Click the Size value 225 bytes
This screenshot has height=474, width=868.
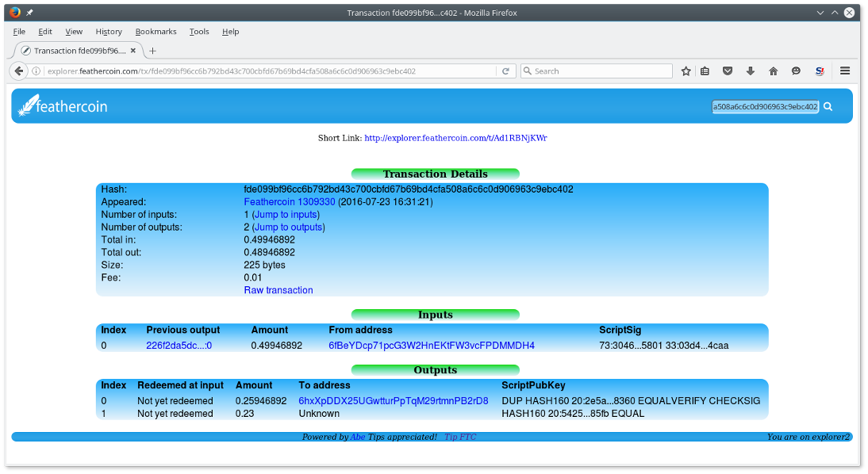(265, 266)
